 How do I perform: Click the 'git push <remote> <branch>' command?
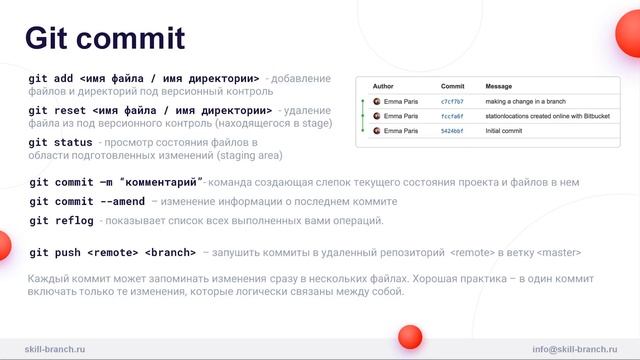coord(112,253)
